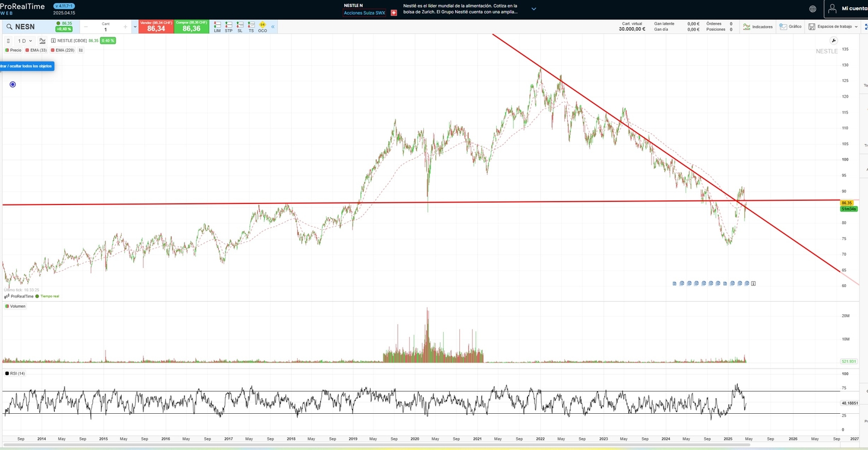Click the globe language icon
This screenshot has height=450, width=868.
813,9
